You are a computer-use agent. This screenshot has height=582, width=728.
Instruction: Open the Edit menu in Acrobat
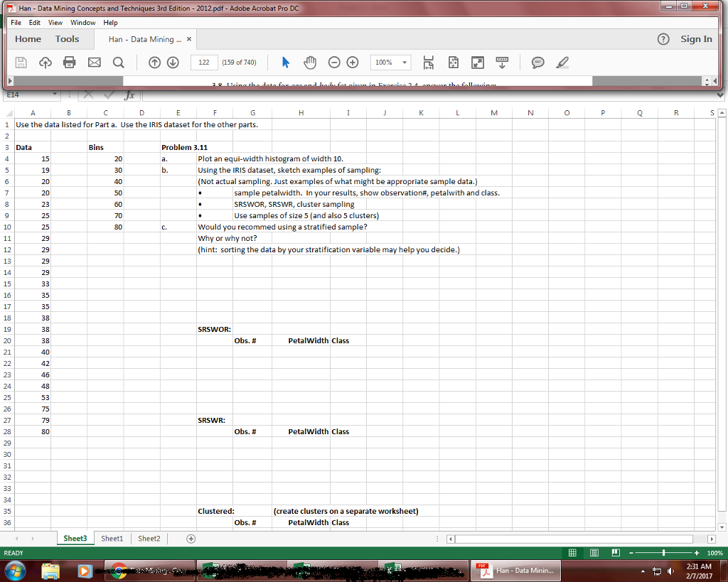pyautogui.click(x=34, y=22)
